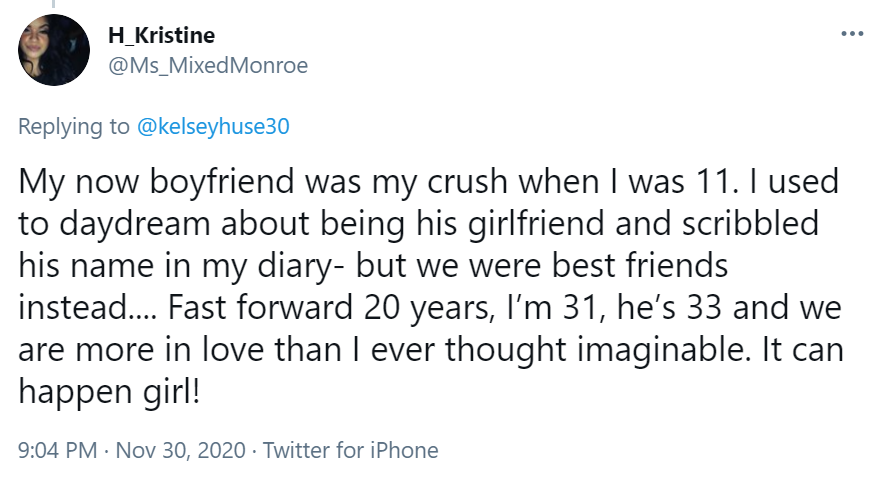Click the @Ms_MixedMonroe handle

point(207,66)
